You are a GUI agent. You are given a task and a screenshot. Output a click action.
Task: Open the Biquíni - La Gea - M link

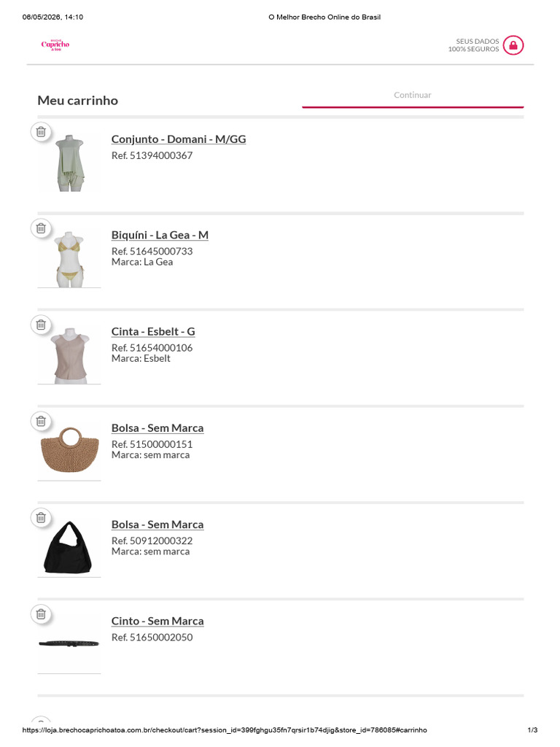(x=160, y=235)
